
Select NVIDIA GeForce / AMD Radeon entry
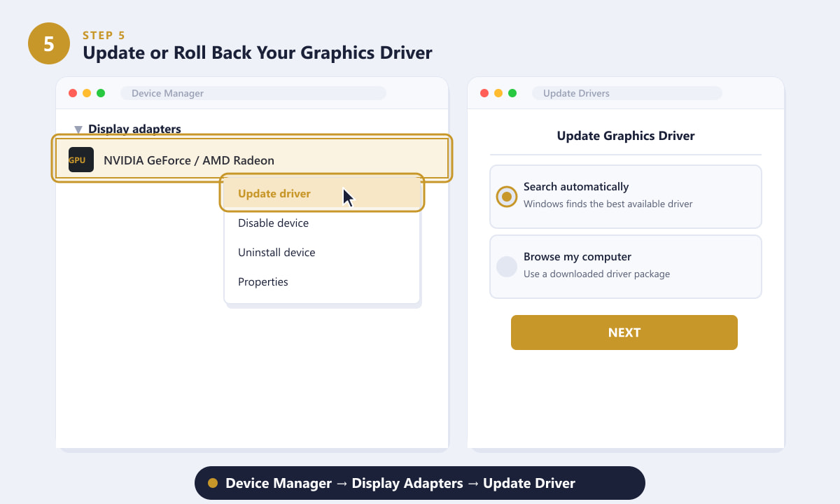coord(252,160)
